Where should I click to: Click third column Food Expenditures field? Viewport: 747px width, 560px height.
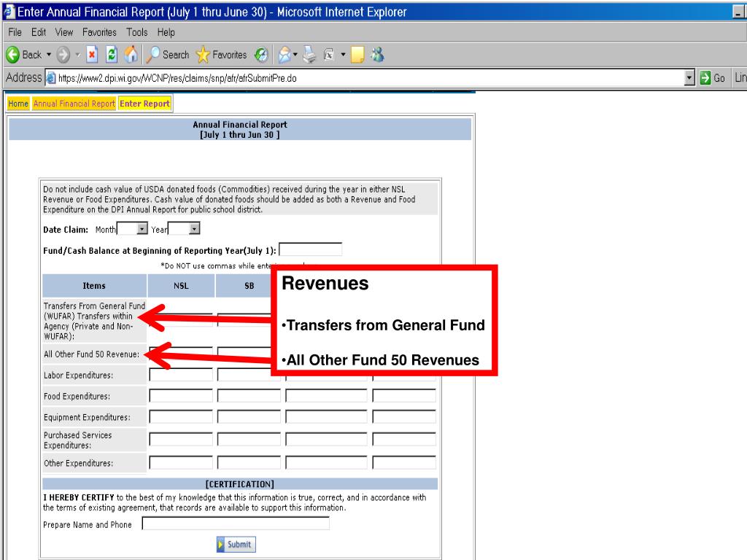click(326, 396)
